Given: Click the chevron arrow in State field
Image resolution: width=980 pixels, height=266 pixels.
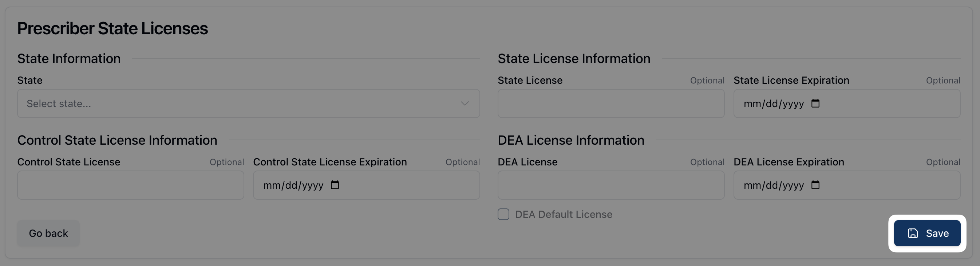Looking at the screenshot, I should 465,103.
